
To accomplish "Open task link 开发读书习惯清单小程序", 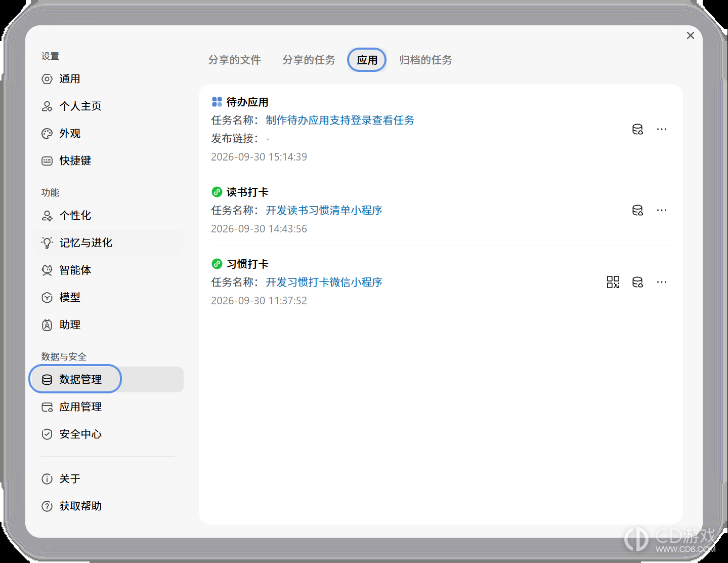I will click(x=324, y=211).
